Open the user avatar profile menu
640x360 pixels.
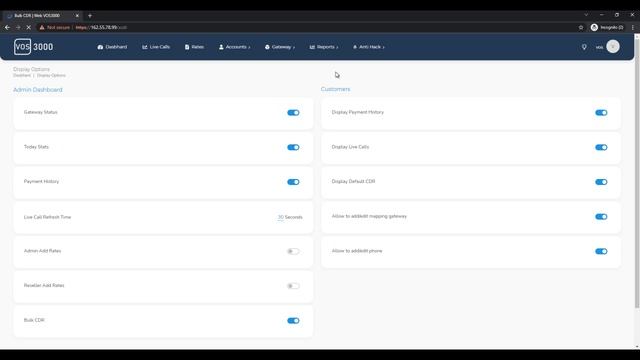click(613, 47)
